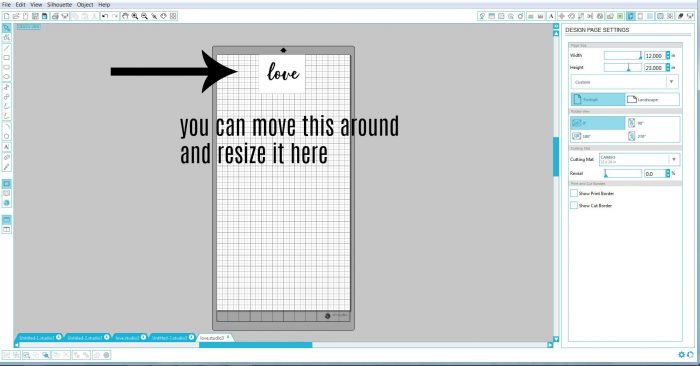
Task: Rotate view to 90 degrees
Action: click(652, 123)
